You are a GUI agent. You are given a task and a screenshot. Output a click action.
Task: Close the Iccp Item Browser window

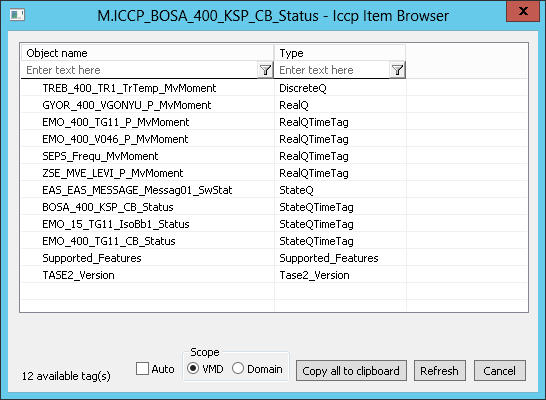coord(523,11)
